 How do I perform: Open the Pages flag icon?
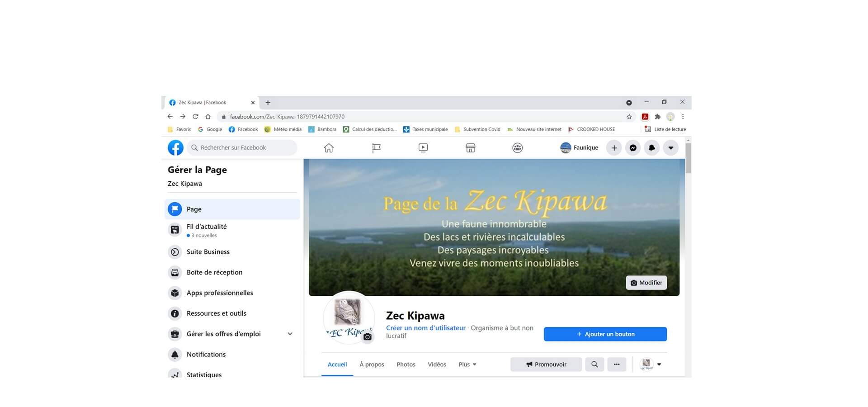(376, 148)
